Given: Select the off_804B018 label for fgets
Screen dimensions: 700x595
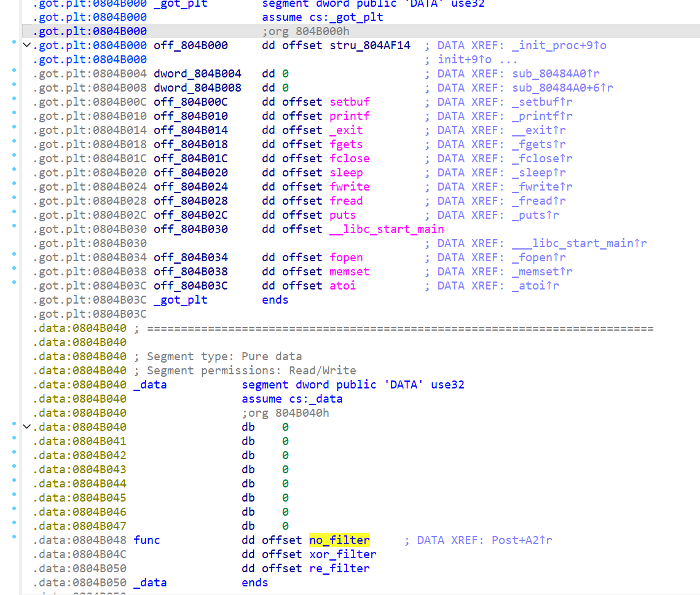Looking at the screenshot, I should coord(191,144).
